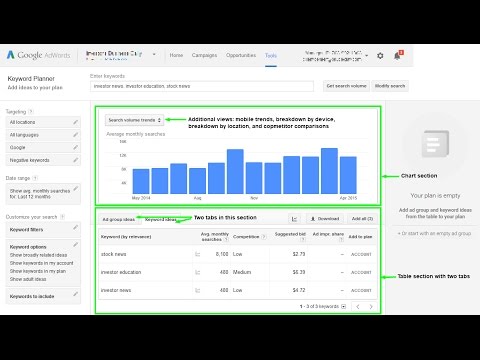Viewport: 480px width, 360px height.
Task: Click the tallest blue bar in chart
Action: (329, 171)
